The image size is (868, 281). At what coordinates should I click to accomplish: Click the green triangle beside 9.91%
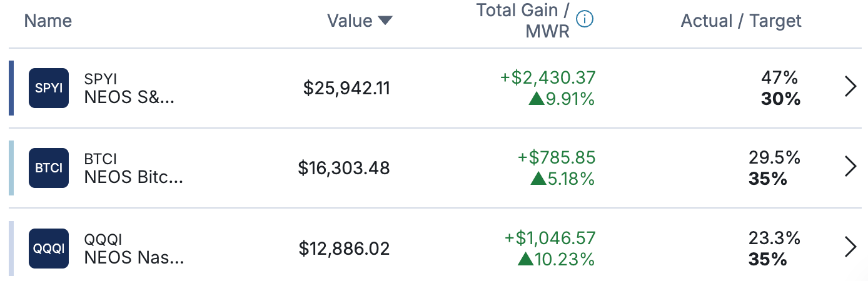click(x=537, y=99)
